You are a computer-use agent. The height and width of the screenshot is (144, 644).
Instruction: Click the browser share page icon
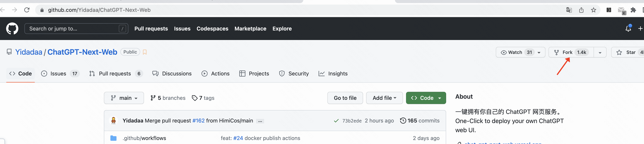click(581, 10)
